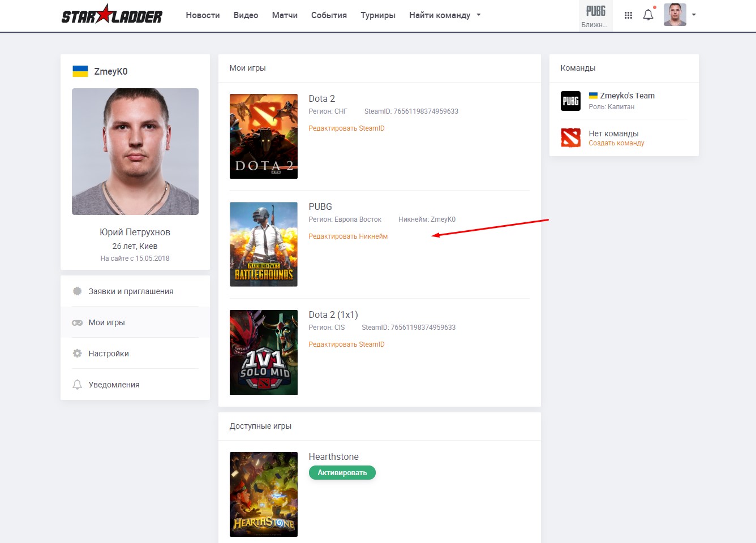Screen dimensions: 756x543
Task: Click the Регион: Европа Восток text
Action: (345, 219)
